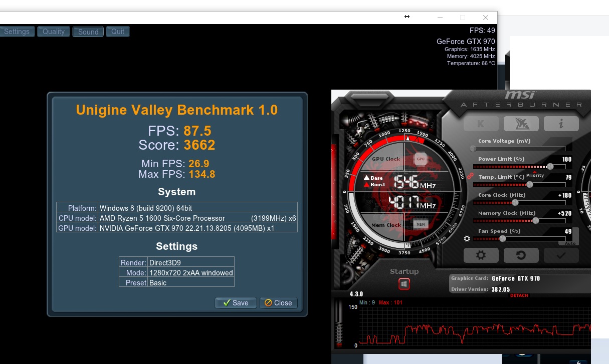Click the Temp. Limit 79 value
This screenshot has width=609, height=364.
(568, 177)
